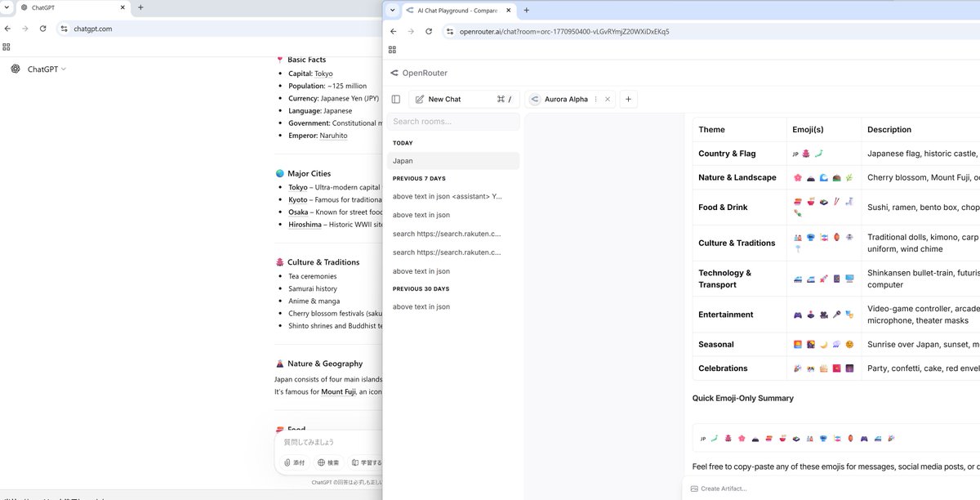Click the Create Artifact icon
Image resolution: width=980 pixels, height=500 pixels.
694,489
